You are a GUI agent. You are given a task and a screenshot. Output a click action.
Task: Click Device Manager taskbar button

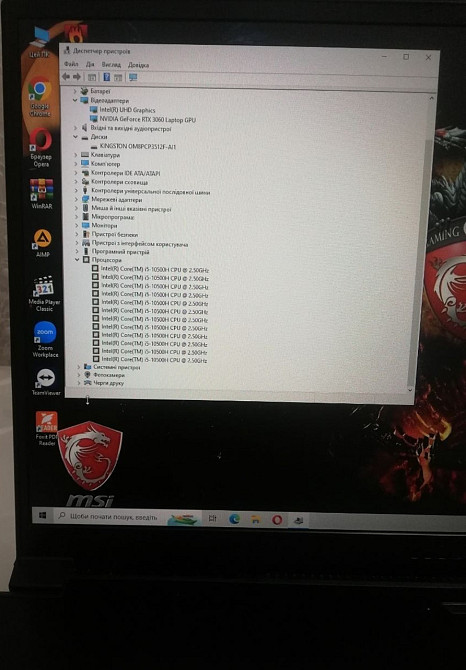tap(298, 520)
